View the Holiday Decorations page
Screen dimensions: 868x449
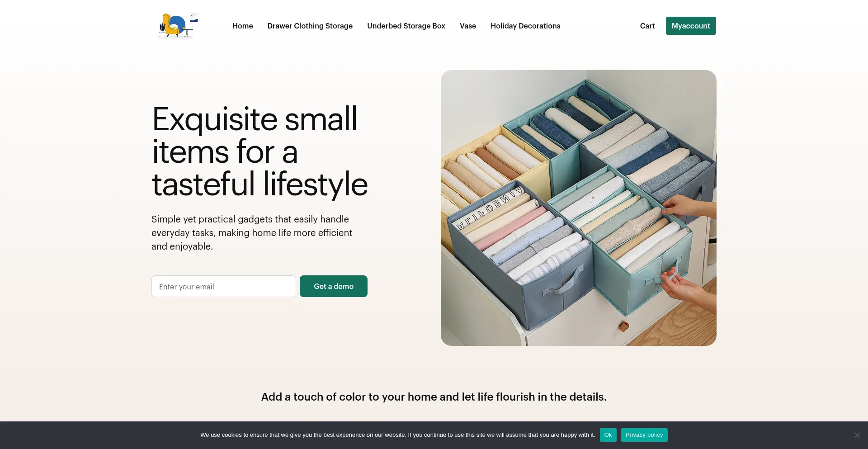[x=525, y=26]
